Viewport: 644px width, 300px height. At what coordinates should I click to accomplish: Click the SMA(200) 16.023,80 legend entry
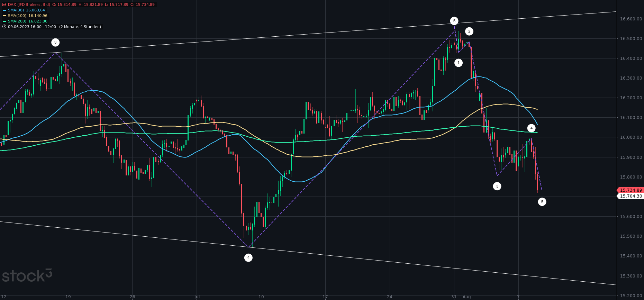pos(28,21)
